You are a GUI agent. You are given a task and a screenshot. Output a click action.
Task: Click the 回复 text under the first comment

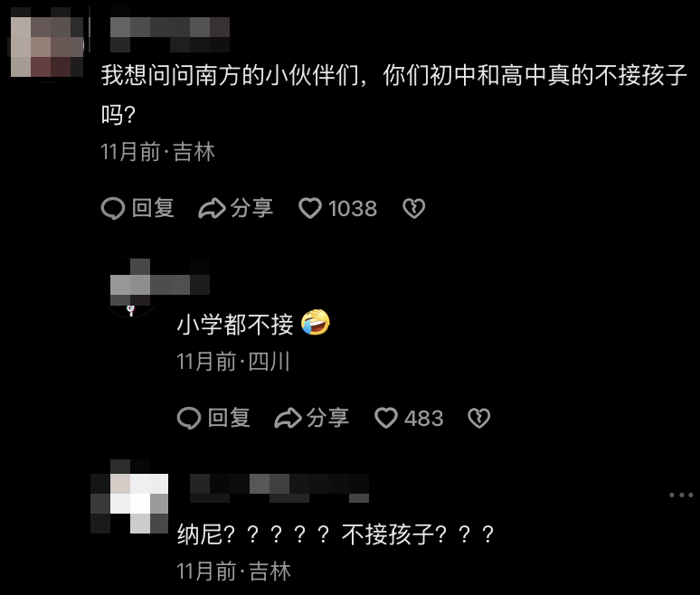tap(153, 209)
